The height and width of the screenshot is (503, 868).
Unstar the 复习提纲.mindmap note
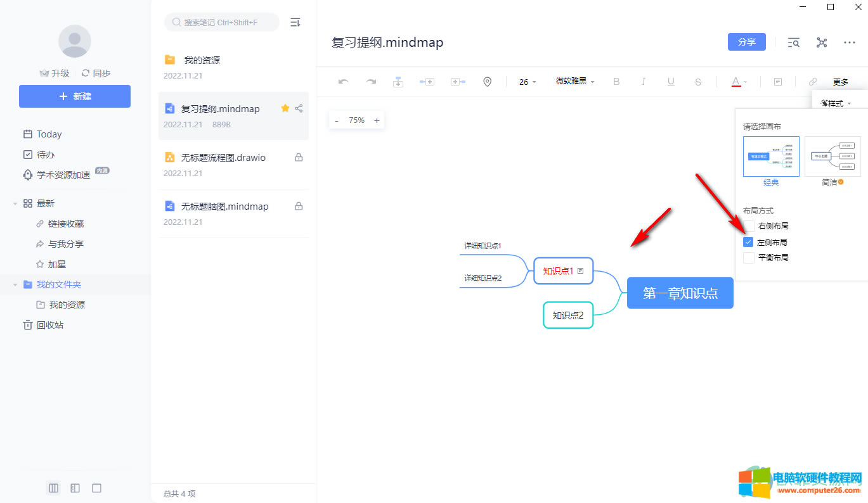[x=285, y=108]
